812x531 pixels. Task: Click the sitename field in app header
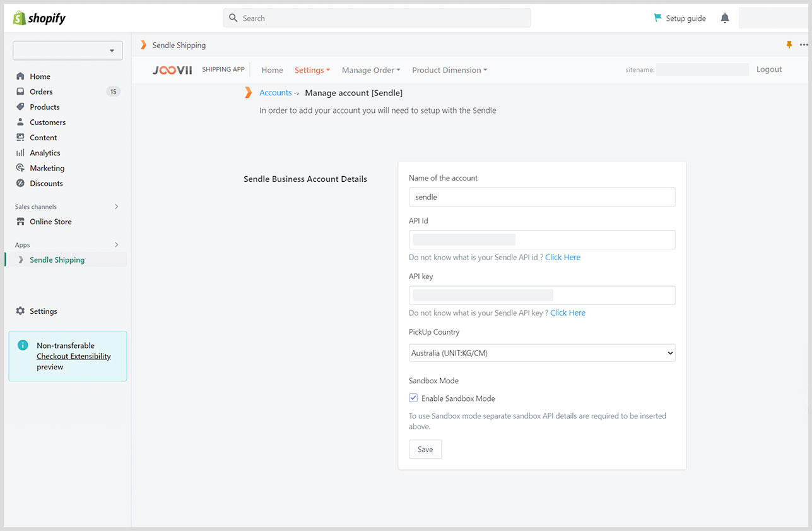(702, 69)
